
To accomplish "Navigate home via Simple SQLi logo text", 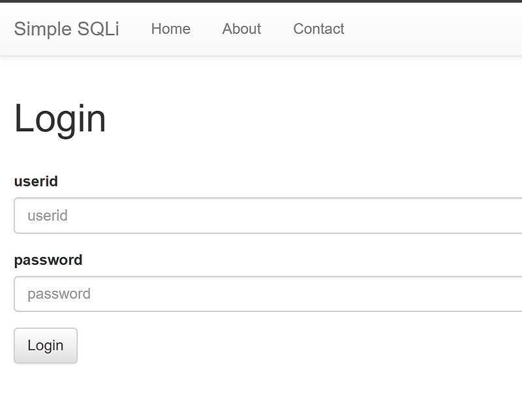I will (67, 29).
